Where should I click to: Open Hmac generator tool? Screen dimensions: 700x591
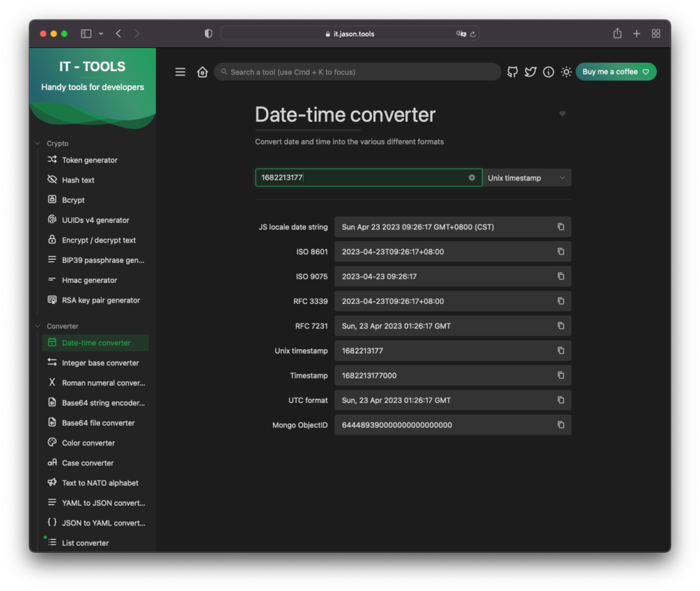[96, 280]
